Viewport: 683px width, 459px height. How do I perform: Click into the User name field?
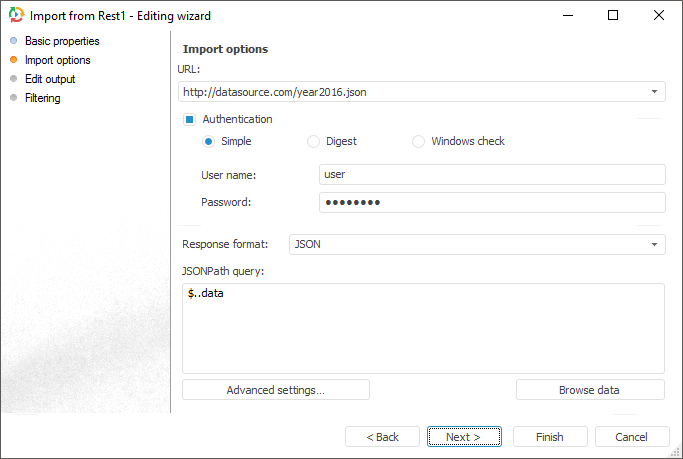coord(491,175)
